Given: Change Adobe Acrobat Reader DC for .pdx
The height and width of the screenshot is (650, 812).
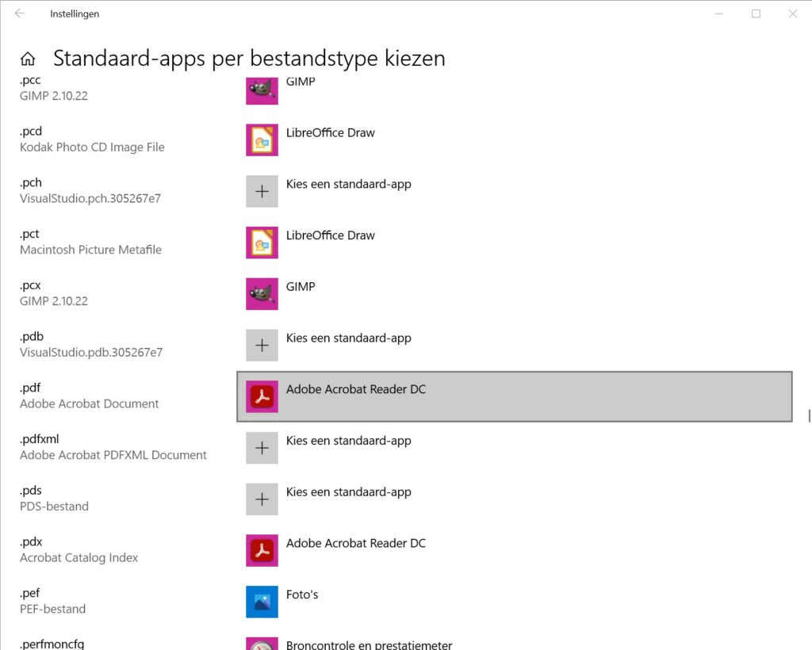Looking at the screenshot, I should pos(356,544).
